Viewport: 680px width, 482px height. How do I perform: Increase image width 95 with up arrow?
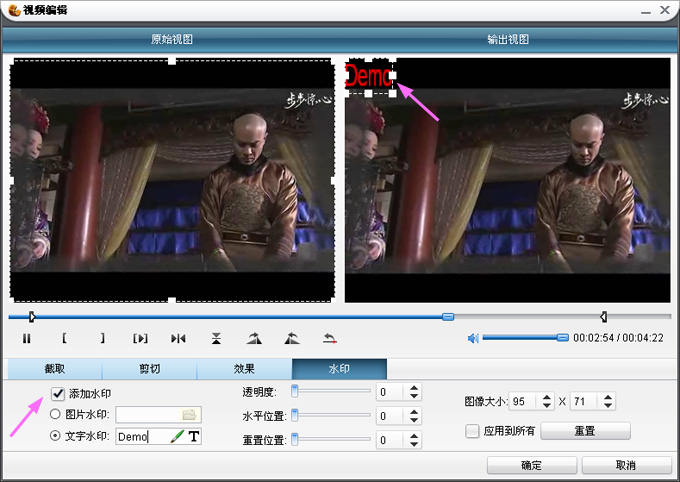[547, 397]
